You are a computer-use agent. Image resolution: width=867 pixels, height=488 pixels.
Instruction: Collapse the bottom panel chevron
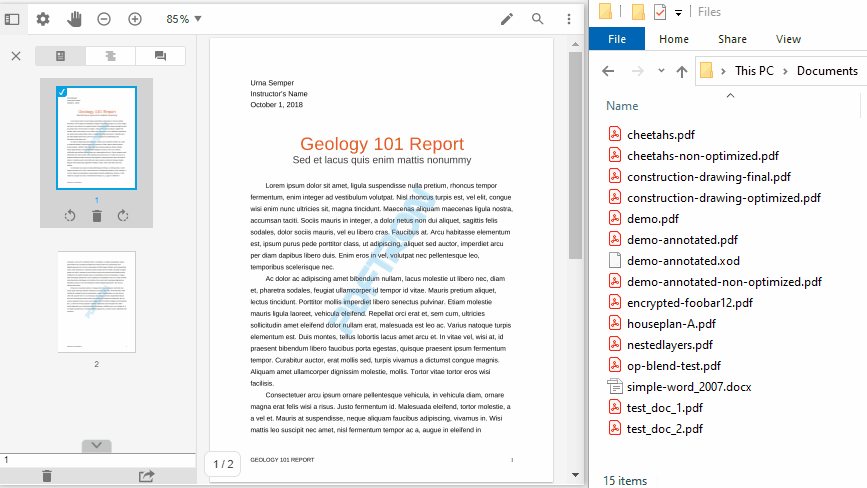click(x=97, y=445)
